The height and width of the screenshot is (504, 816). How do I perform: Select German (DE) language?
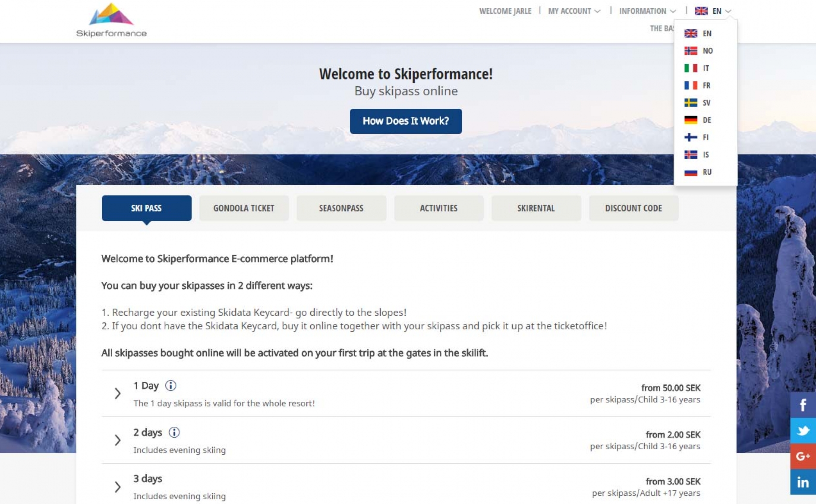point(698,120)
